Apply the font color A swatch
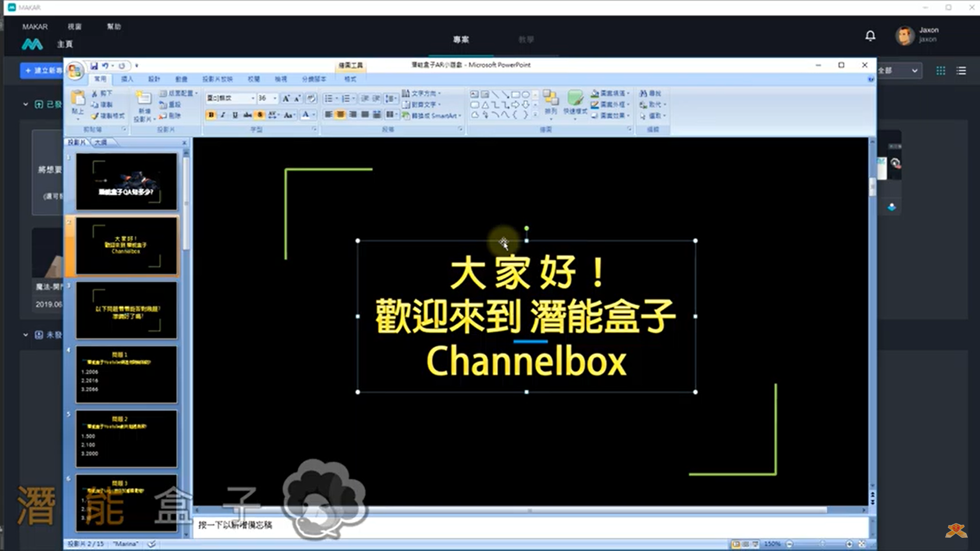Image resolution: width=980 pixels, height=551 pixels. (x=305, y=115)
